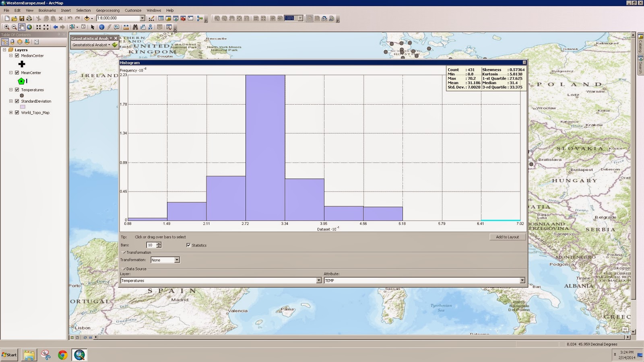
Task: Uncheck the Statistics checkbox in the Histogram dialog
Action: [x=188, y=245]
